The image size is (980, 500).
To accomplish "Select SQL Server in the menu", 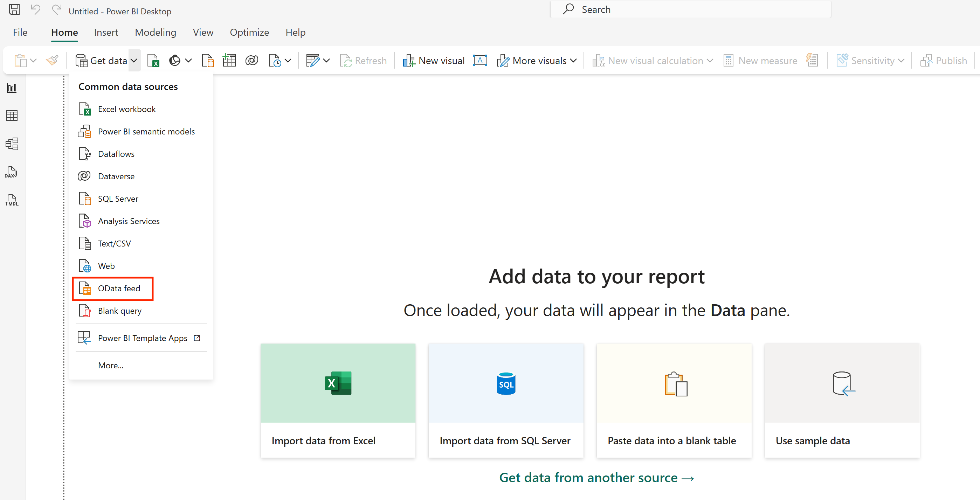I will (x=141, y=199).
